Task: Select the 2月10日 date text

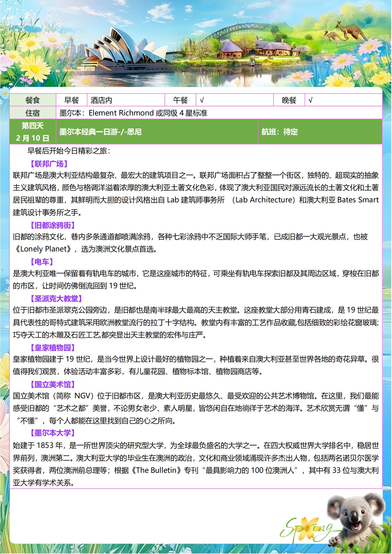Action: tap(33, 138)
